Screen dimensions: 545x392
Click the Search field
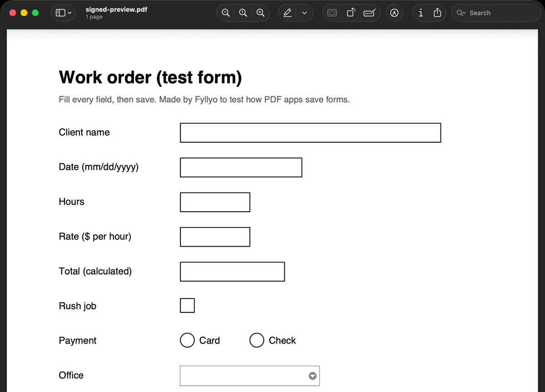[x=496, y=13]
